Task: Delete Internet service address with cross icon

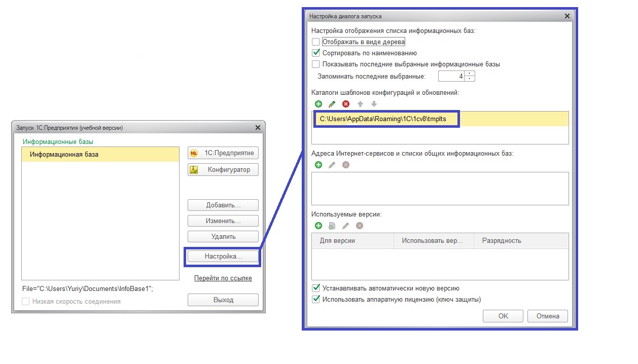Action: coord(346,165)
